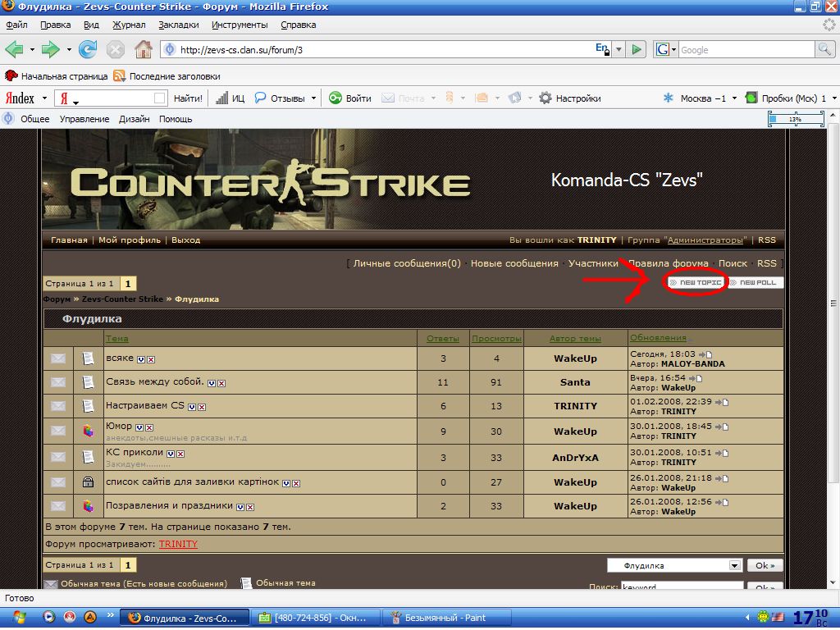Open the Правила форума link
Image resolution: width=840 pixels, height=630 pixels.
coord(668,263)
